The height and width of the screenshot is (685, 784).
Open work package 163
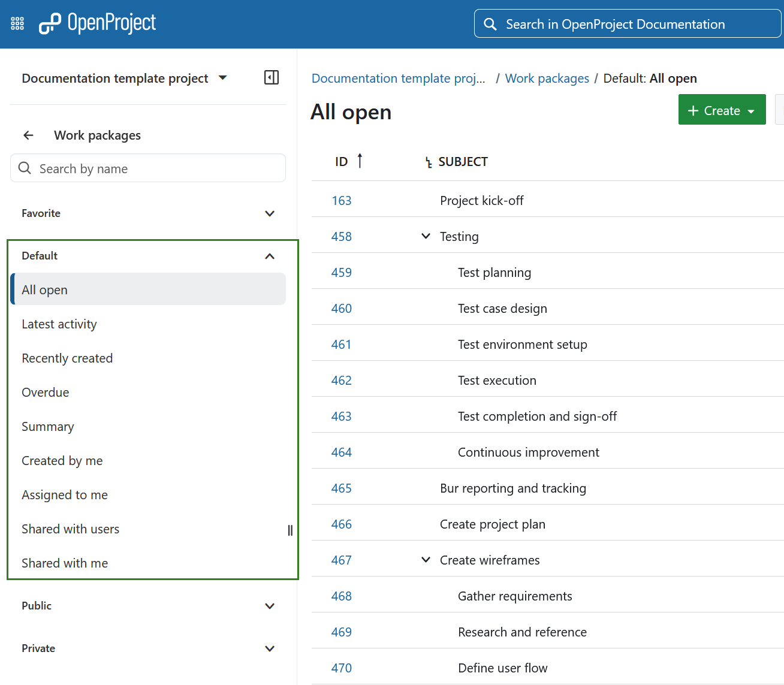[x=342, y=200]
